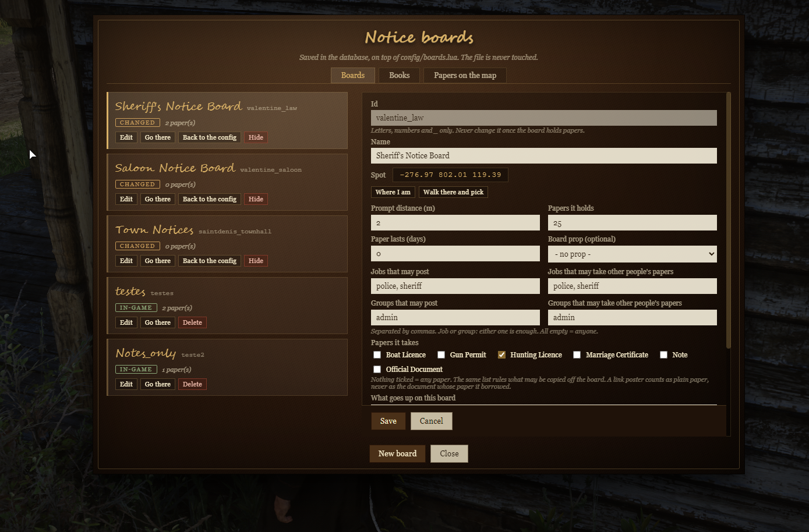Edit the Sheriff's Notice Board
Image resolution: width=809 pixels, height=532 pixels.
[x=126, y=137]
